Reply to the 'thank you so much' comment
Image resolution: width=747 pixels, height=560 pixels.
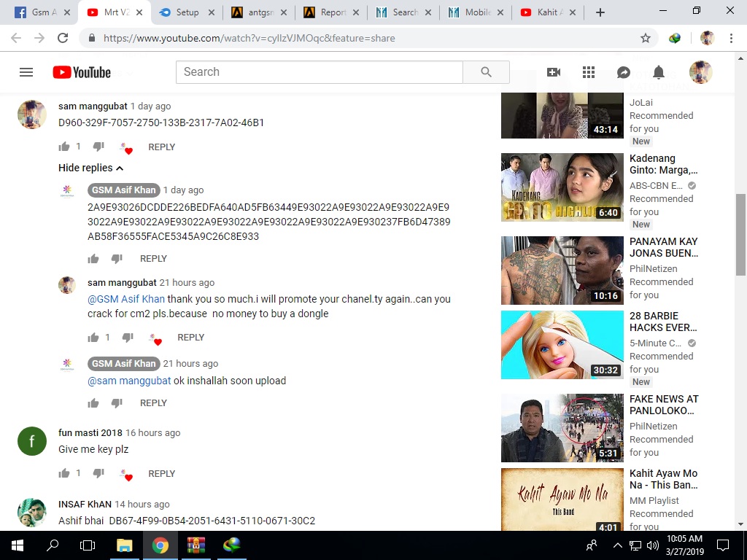point(190,337)
